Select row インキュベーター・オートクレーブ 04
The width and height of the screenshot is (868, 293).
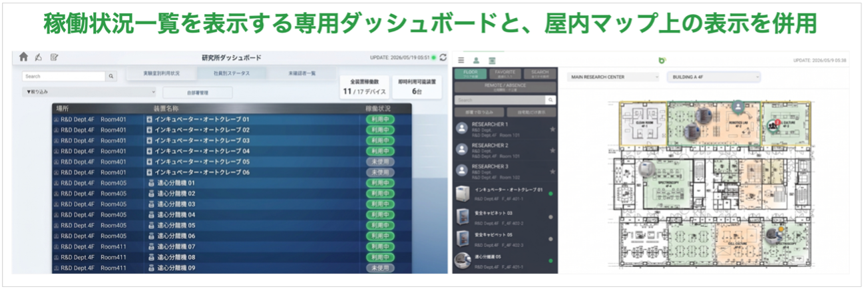coord(232,151)
